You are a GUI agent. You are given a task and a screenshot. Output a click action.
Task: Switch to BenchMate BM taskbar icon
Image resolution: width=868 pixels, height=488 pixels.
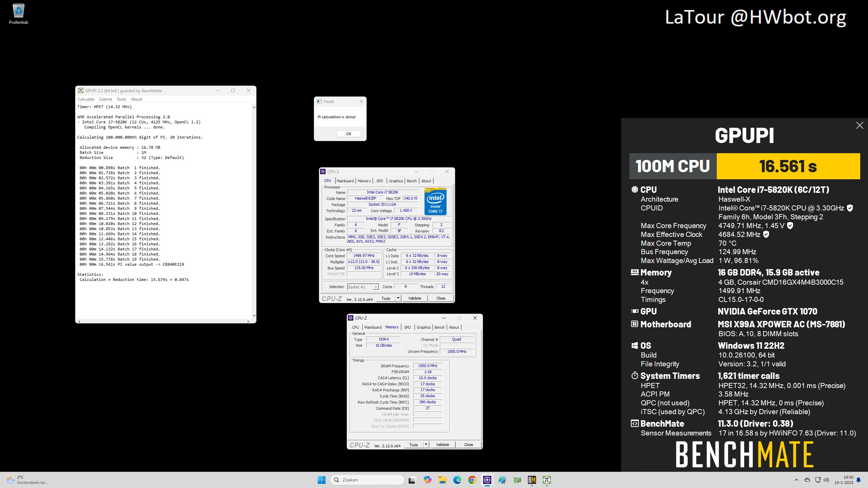pos(532,480)
